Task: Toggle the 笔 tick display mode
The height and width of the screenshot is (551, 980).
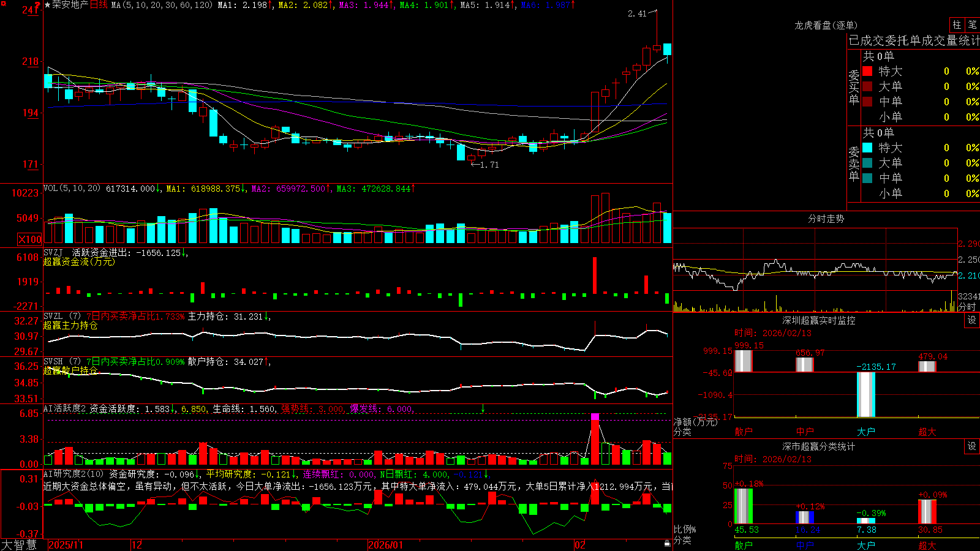Action: pos(972,24)
